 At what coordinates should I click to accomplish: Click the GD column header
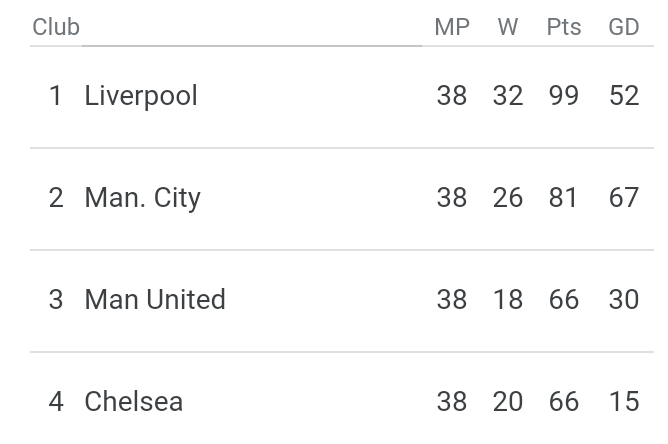click(624, 27)
